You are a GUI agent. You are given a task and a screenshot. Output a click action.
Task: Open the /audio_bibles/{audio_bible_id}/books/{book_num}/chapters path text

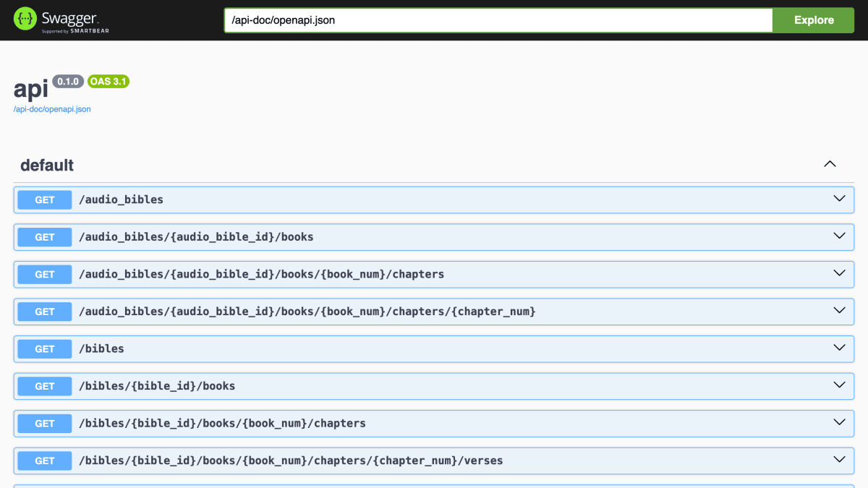tap(261, 275)
